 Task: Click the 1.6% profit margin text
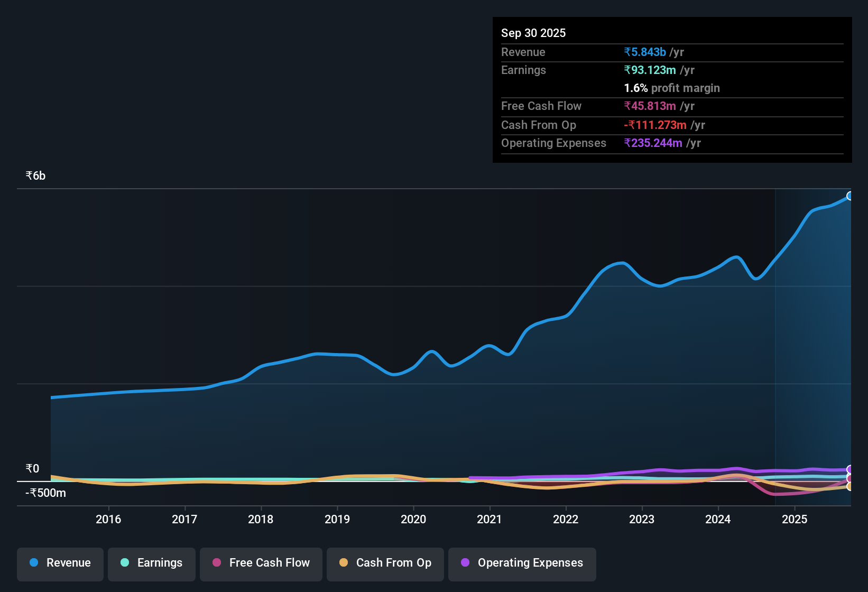[671, 88]
